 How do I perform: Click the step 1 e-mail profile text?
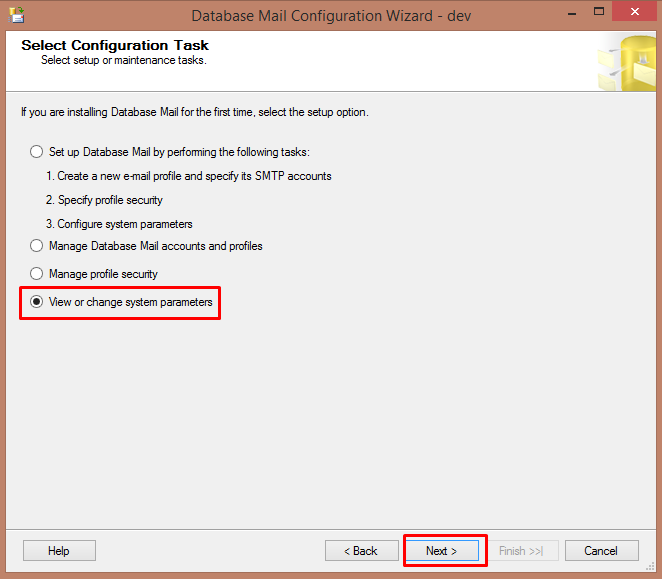tap(188, 176)
